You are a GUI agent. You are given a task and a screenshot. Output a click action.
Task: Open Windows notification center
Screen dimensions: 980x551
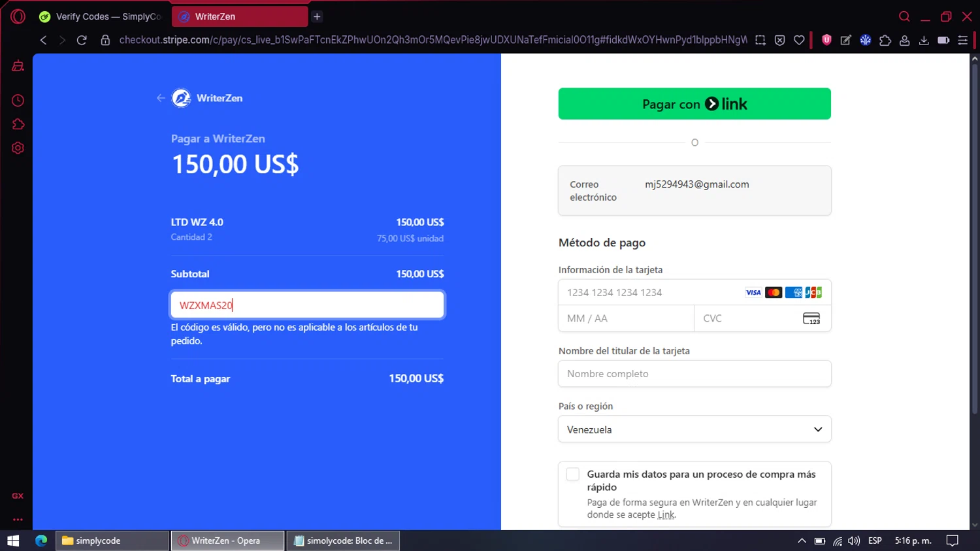[953, 541]
